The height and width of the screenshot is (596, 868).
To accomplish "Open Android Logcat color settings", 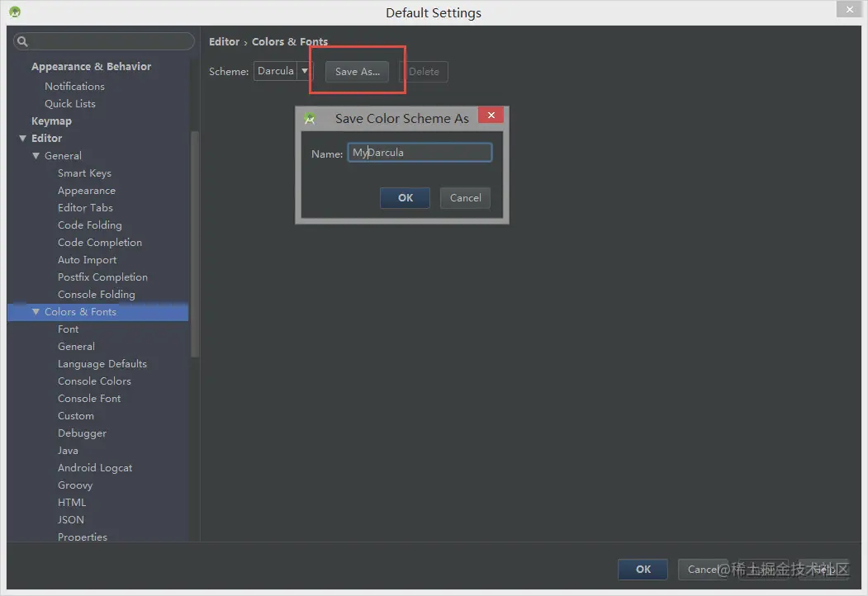I will (x=95, y=468).
